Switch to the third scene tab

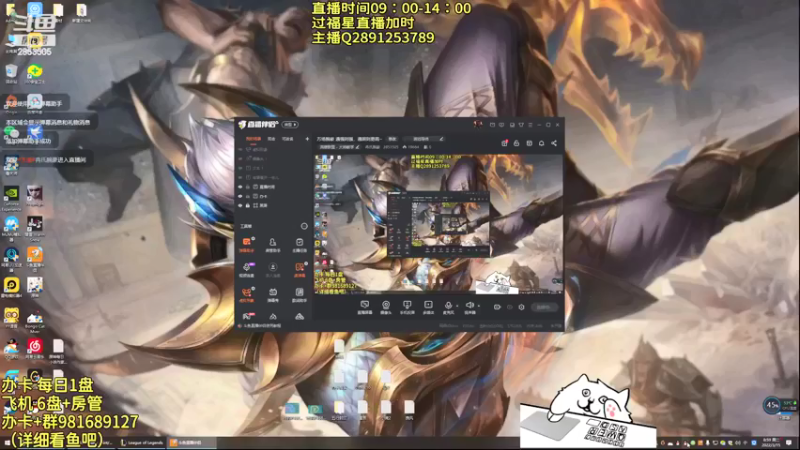coord(288,139)
